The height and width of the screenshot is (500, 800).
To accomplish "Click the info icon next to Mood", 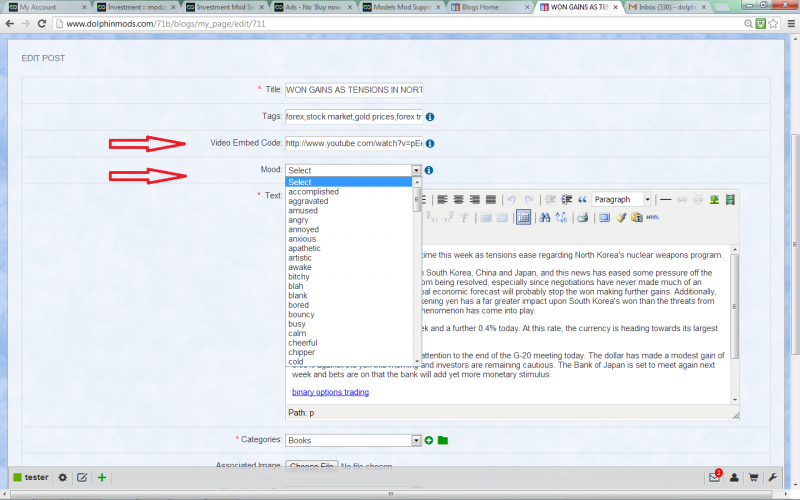I will [429, 170].
